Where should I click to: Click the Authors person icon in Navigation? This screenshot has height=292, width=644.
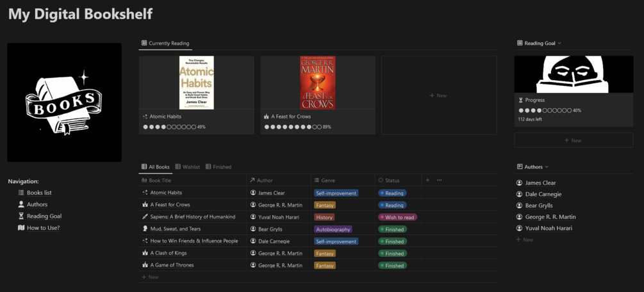click(x=21, y=204)
